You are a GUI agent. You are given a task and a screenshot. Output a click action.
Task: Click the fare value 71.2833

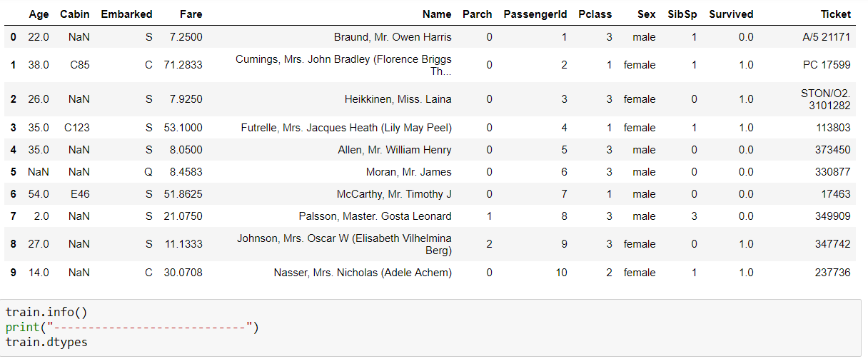point(183,65)
